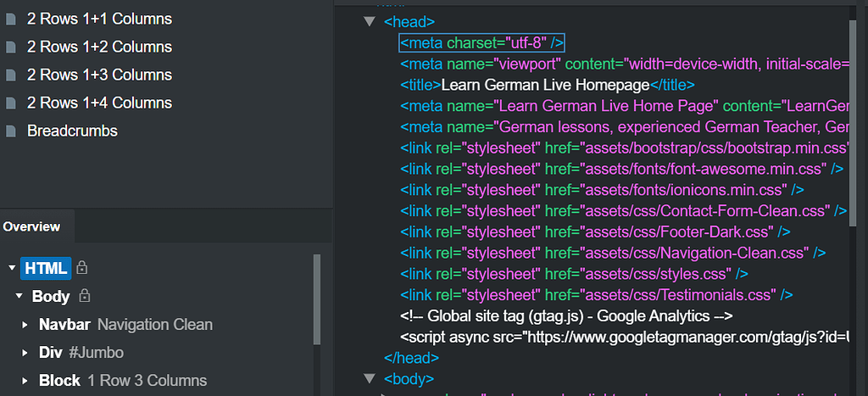Image resolution: width=868 pixels, height=396 pixels.
Task: Select the Breadcrumbs component
Action: (x=73, y=131)
